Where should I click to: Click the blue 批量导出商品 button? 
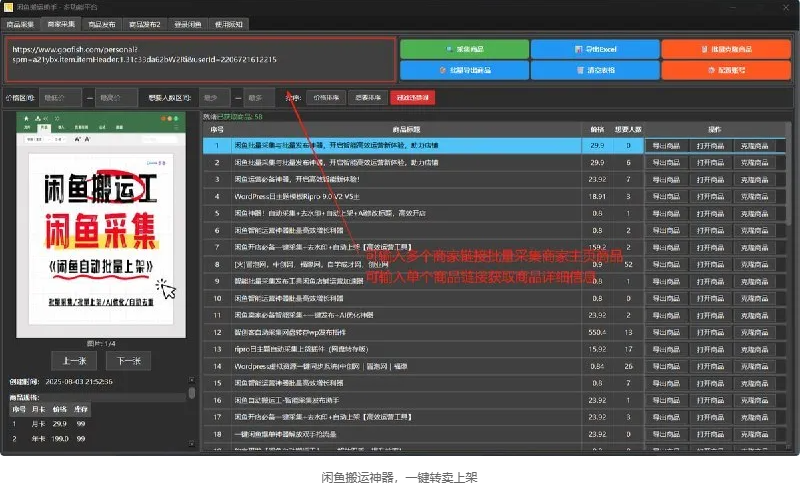tap(464, 70)
